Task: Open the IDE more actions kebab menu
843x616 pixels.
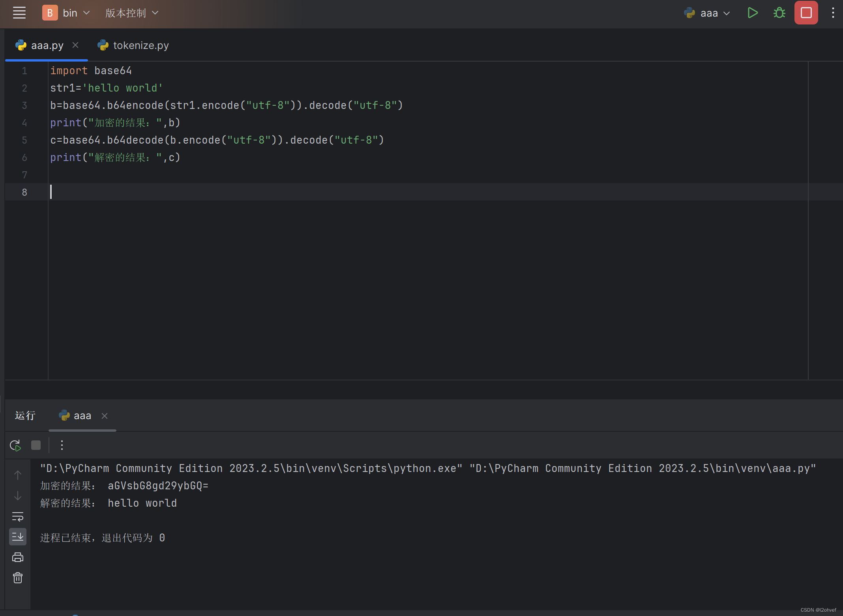Action: 833,13
